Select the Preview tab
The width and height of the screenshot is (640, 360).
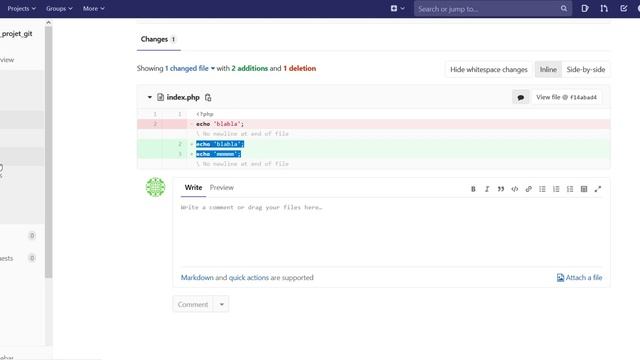222,188
